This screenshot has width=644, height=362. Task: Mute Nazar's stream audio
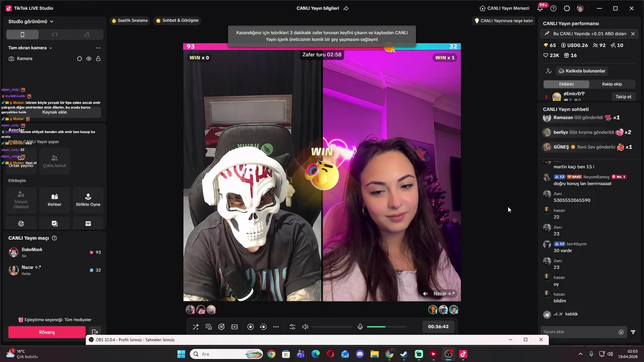pyautogui.click(x=425, y=294)
